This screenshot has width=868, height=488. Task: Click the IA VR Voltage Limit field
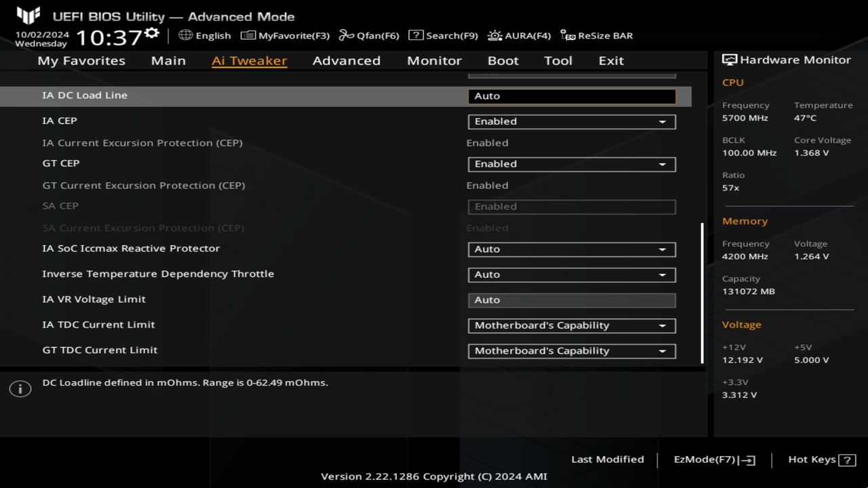click(572, 300)
